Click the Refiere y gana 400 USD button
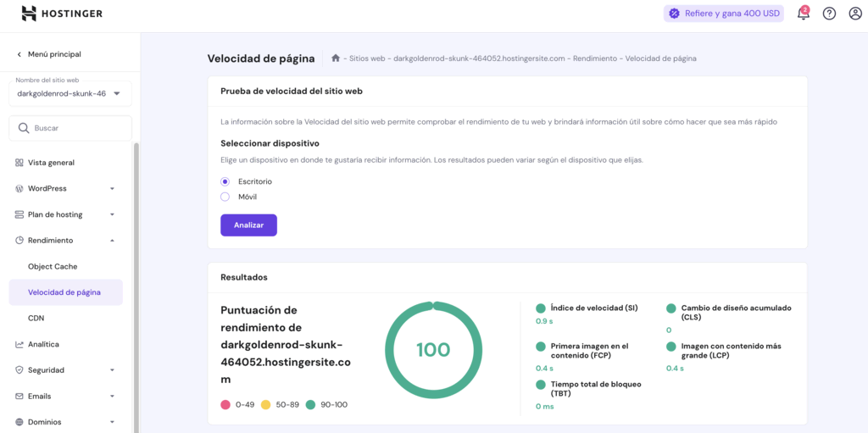This screenshot has height=433, width=868. (724, 14)
